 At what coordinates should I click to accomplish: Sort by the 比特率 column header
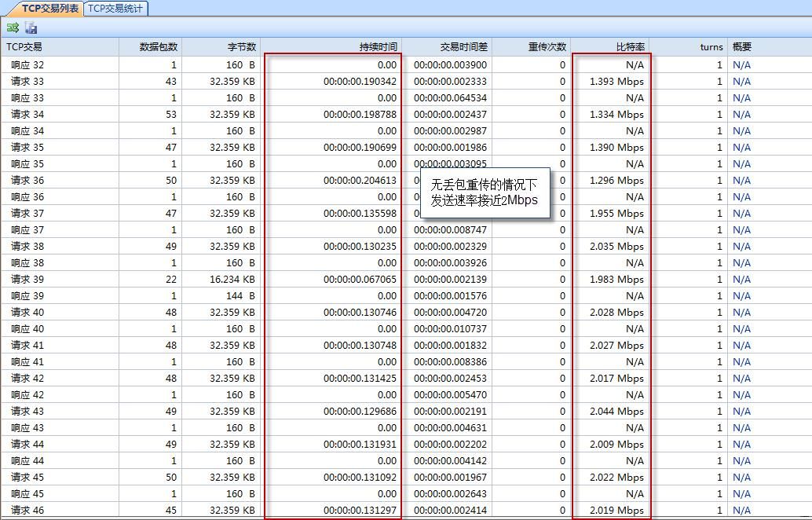tap(630, 47)
